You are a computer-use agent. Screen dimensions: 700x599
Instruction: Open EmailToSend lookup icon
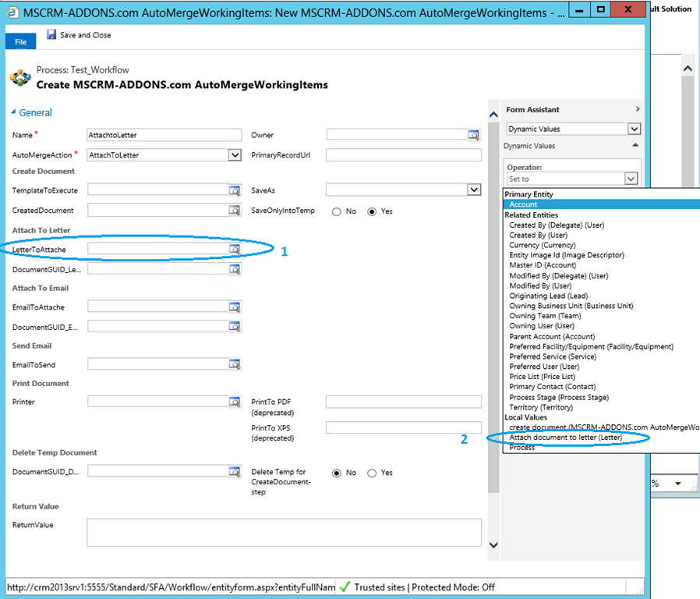tap(235, 364)
